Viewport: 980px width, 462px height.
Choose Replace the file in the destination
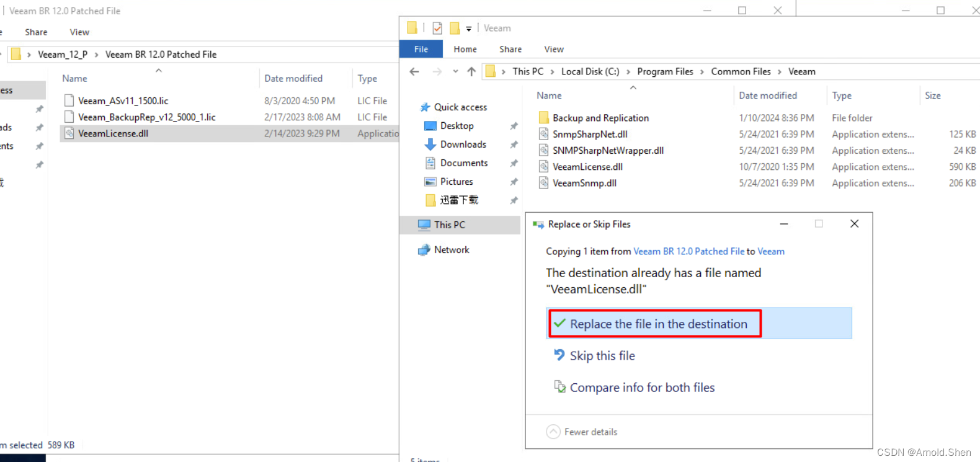[699, 324]
